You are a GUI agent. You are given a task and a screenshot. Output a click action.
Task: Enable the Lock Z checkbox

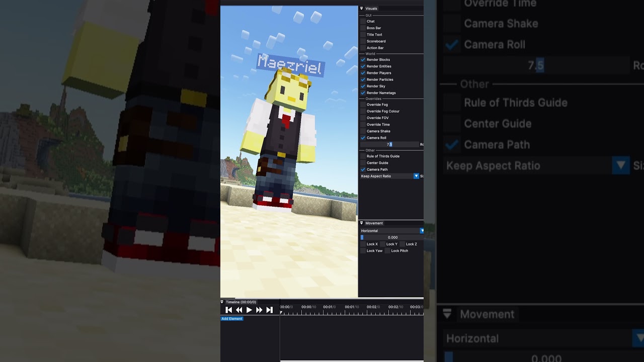402,244
